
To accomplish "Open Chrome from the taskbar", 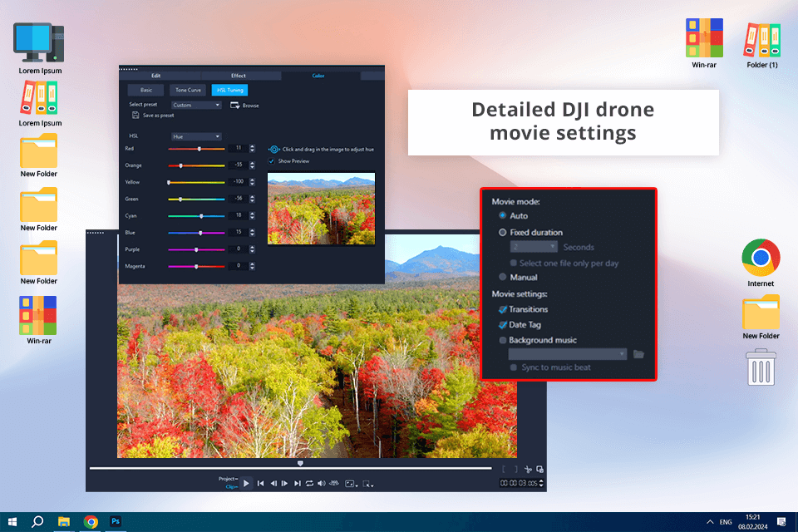I will (x=91, y=522).
